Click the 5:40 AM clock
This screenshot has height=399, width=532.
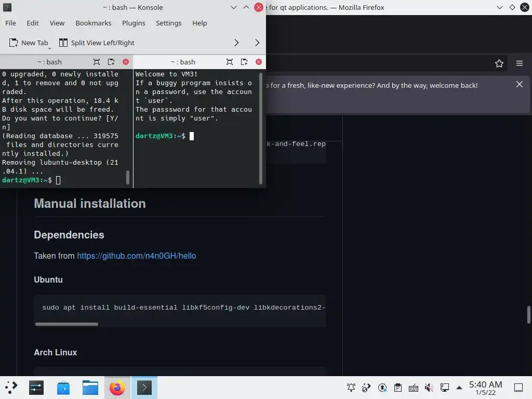[486, 384]
